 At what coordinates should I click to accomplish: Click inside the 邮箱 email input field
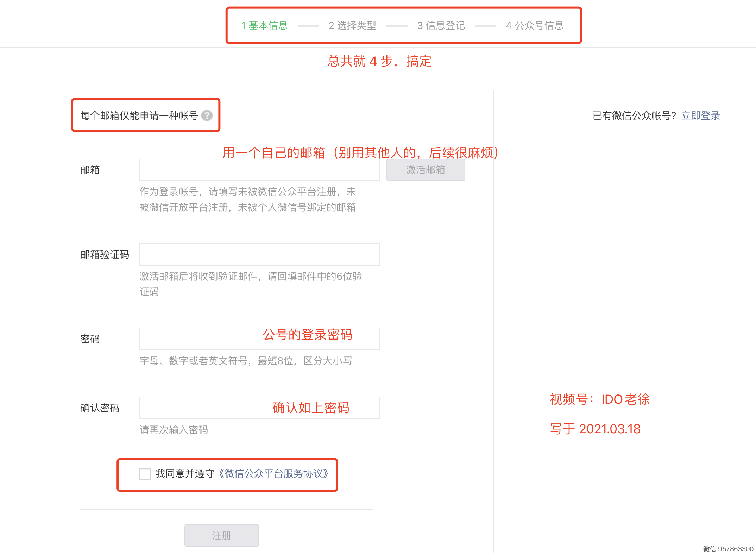[259, 169]
